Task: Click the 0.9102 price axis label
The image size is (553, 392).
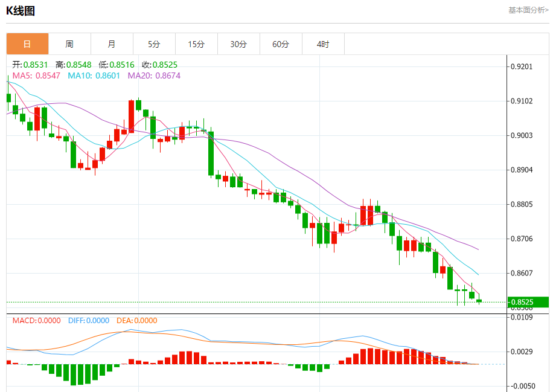Action: (522, 101)
